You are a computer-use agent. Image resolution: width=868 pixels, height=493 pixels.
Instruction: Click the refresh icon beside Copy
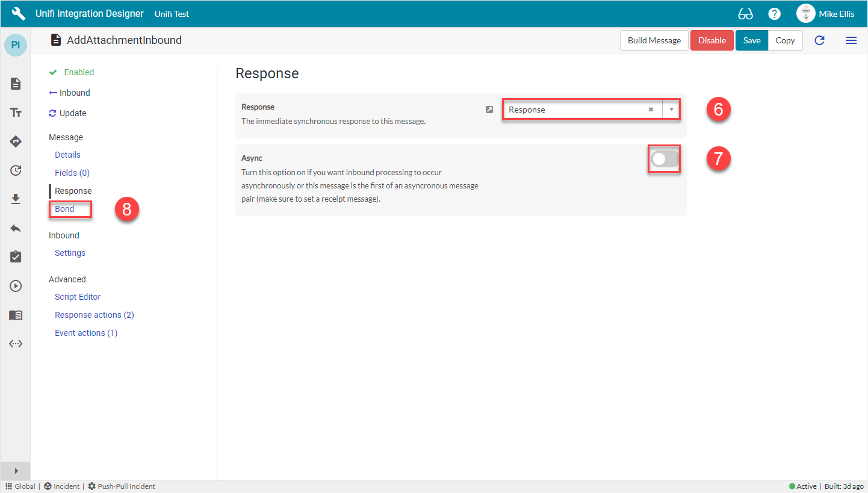click(819, 40)
